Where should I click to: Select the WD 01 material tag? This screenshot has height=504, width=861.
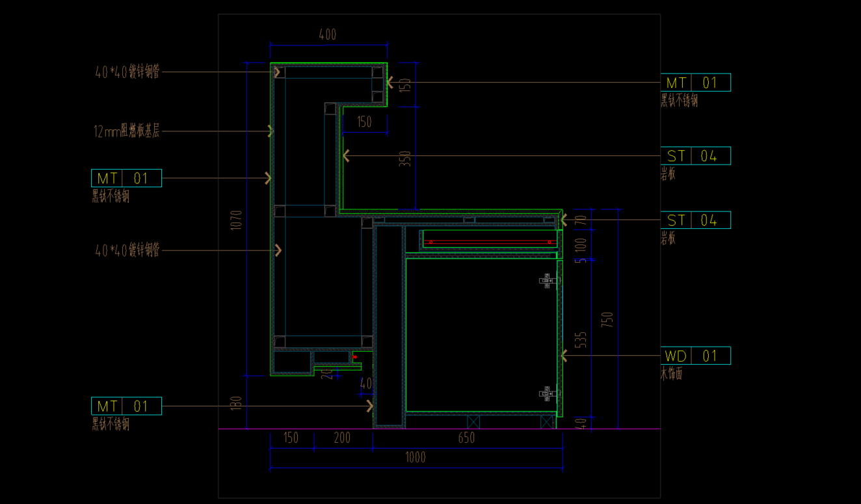click(695, 356)
